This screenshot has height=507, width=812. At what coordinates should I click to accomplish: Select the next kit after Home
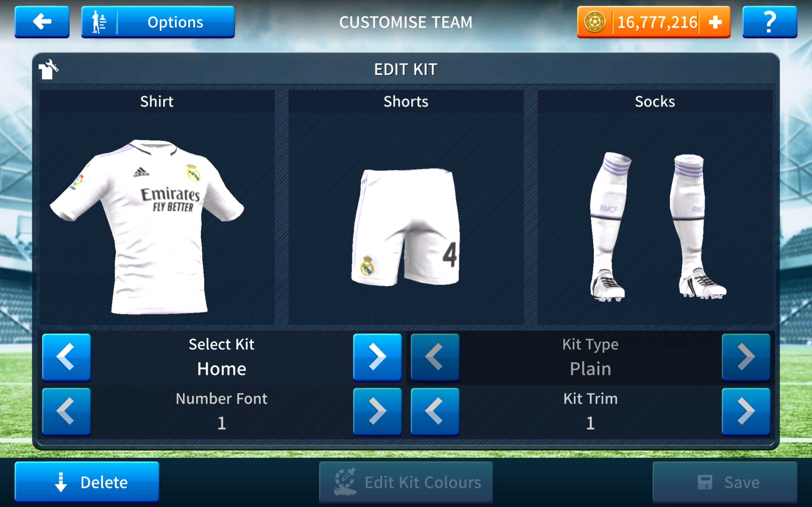tap(377, 357)
